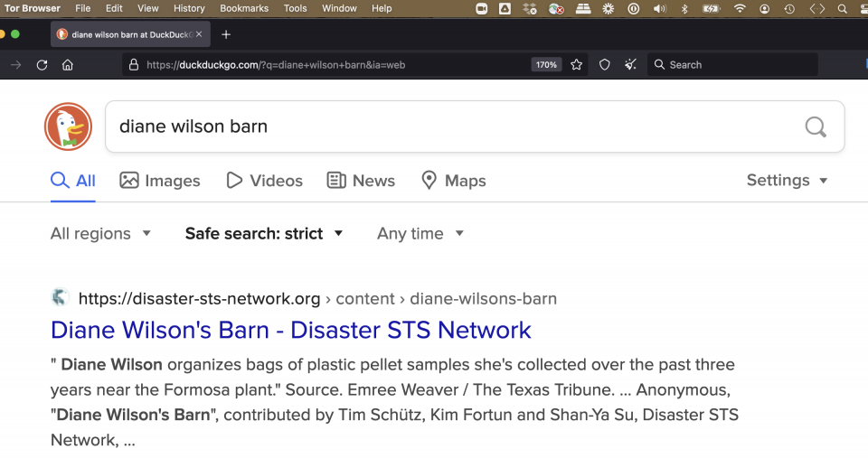This screenshot has width=868, height=468.
Task: Click the result snippet about plastic pellet samples
Action: [395, 402]
